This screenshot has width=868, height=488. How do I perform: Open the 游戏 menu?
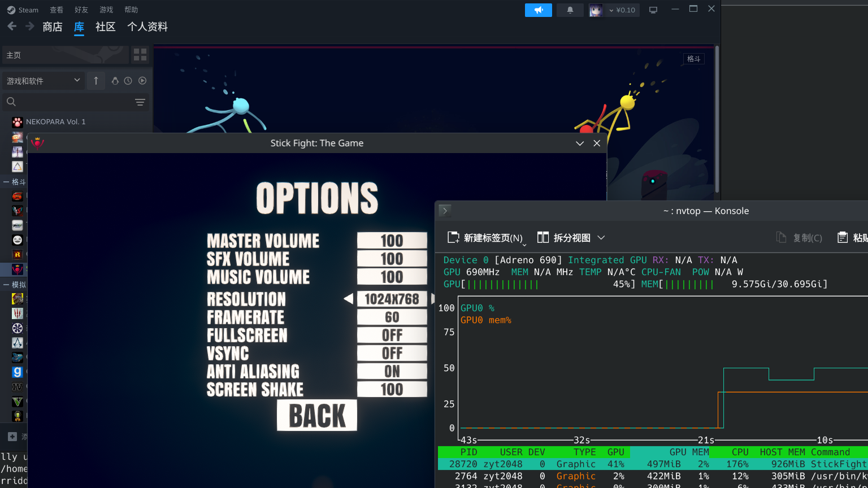pyautogui.click(x=106, y=10)
